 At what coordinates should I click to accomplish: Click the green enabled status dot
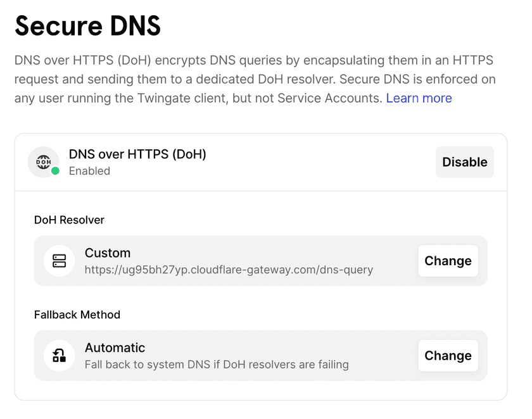[x=55, y=171]
